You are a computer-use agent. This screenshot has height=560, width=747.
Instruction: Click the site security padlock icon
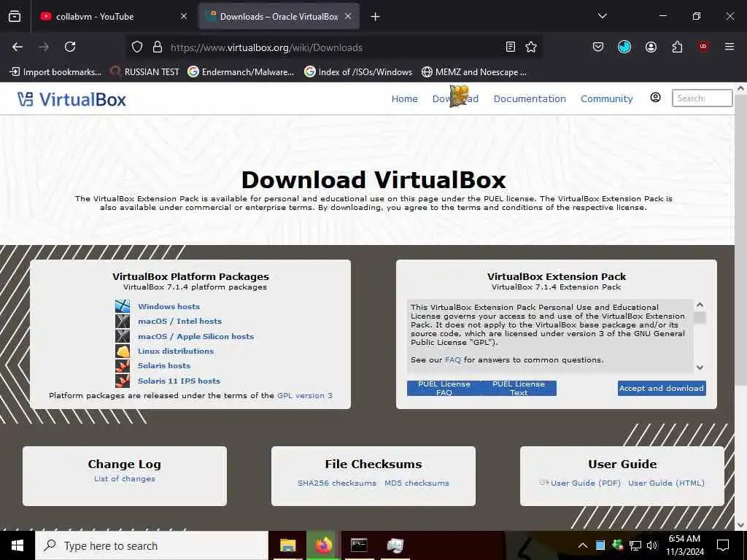click(x=158, y=47)
